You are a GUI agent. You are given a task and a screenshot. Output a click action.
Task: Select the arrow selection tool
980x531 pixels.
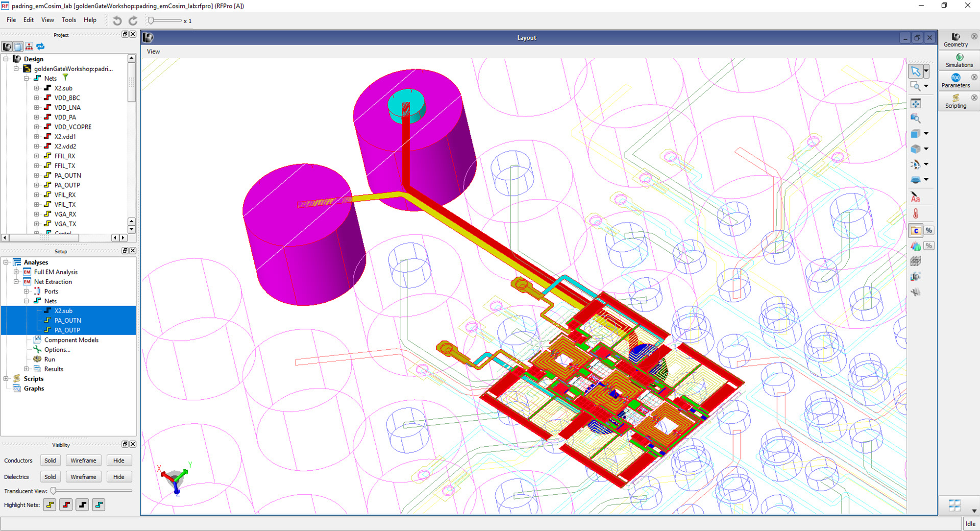[915, 71]
